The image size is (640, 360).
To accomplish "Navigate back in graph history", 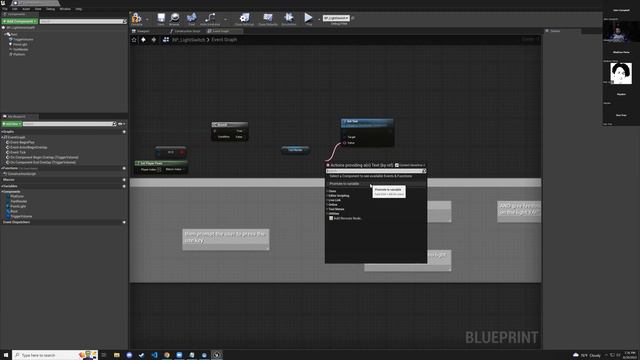I will 143,40.
